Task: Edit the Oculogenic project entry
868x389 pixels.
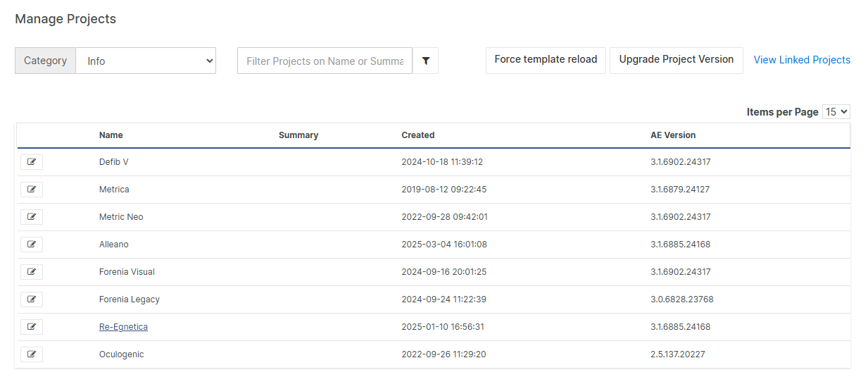Action: (32, 354)
